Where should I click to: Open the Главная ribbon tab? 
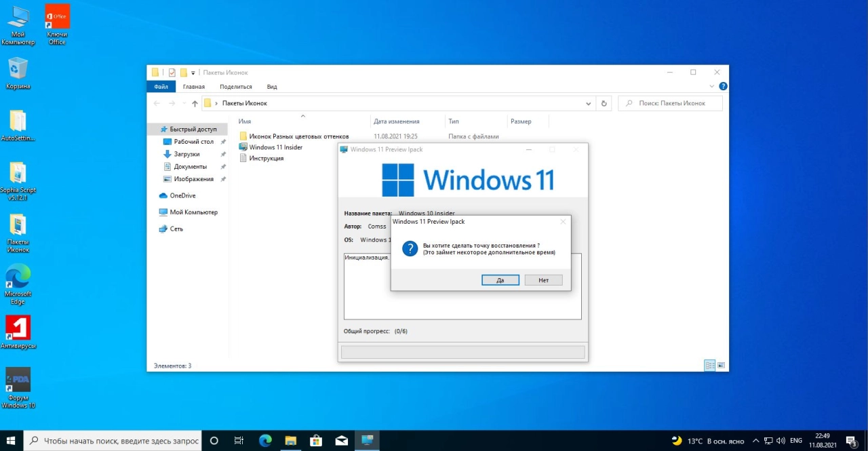(x=193, y=87)
